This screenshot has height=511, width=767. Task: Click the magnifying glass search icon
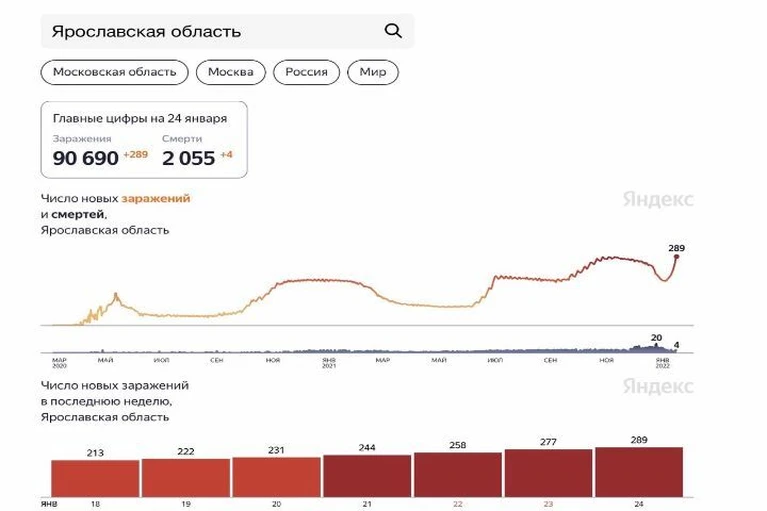click(x=393, y=31)
